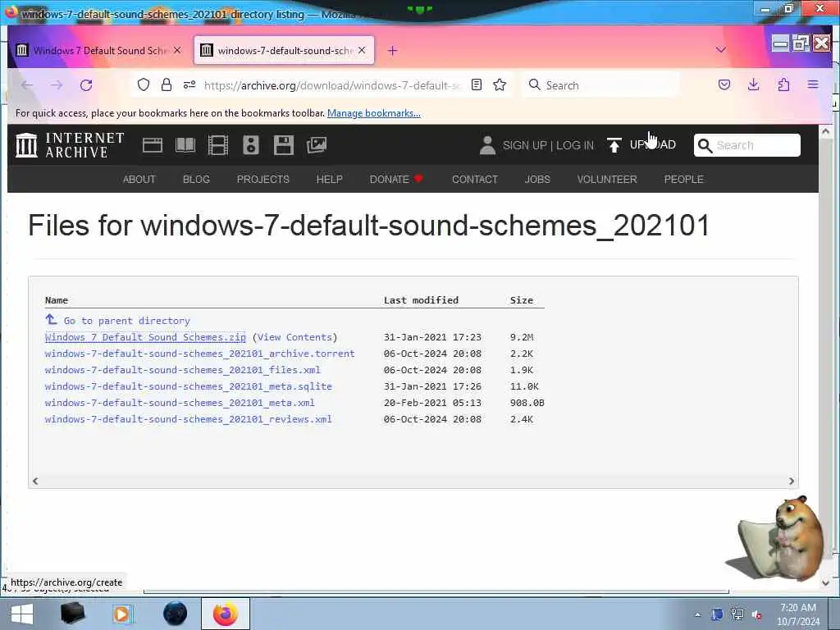Switch to Windows 7 Default Sound Schemes tab
840x630 pixels.
98,50
